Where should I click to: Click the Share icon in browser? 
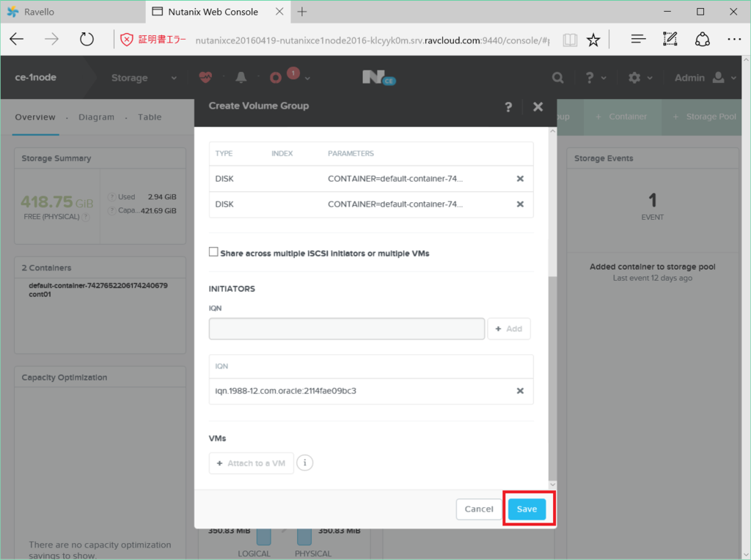tap(702, 40)
